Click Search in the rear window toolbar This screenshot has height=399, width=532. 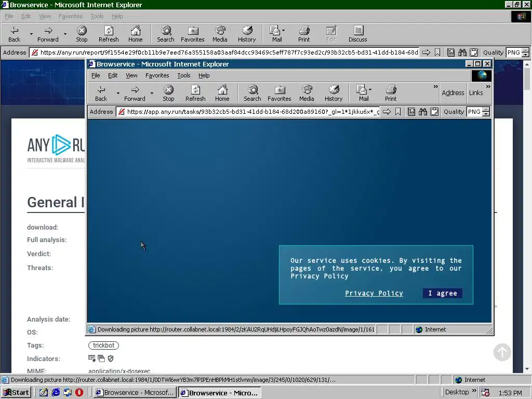[x=166, y=34]
